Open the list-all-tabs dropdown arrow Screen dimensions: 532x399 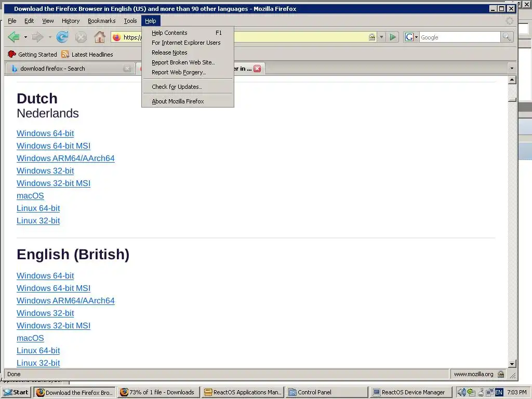tap(512, 69)
